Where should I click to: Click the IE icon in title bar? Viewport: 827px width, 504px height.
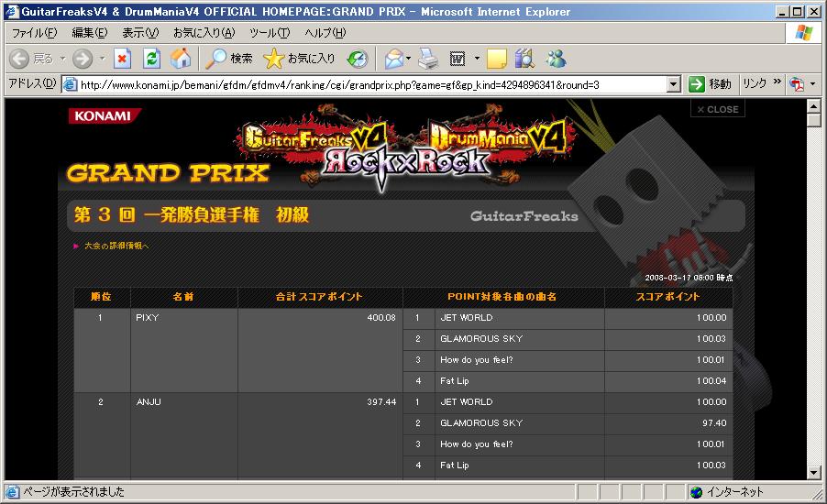pyautogui.click(x=12, y=11)
